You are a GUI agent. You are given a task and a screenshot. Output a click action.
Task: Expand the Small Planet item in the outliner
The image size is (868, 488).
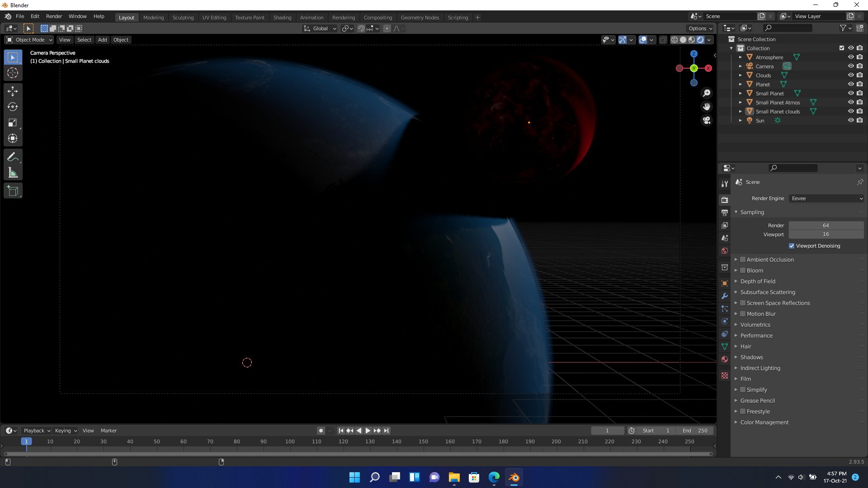pos(740,94)
